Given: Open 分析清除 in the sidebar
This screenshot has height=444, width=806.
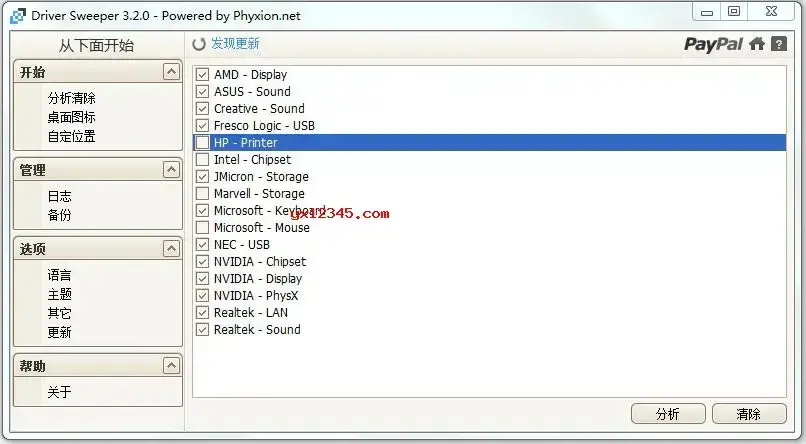Looking at the screenshot, I should pyautogui.click(x=71, y=98).
